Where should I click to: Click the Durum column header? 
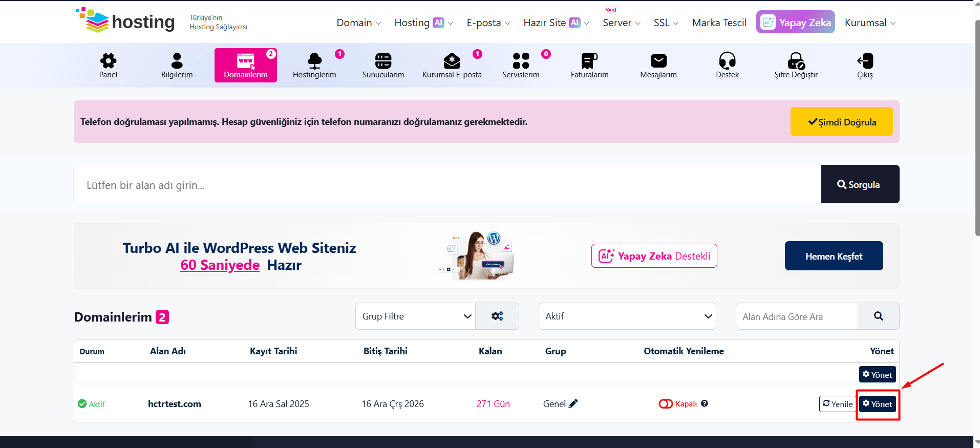pyautogui.click(x=92, y=351)
